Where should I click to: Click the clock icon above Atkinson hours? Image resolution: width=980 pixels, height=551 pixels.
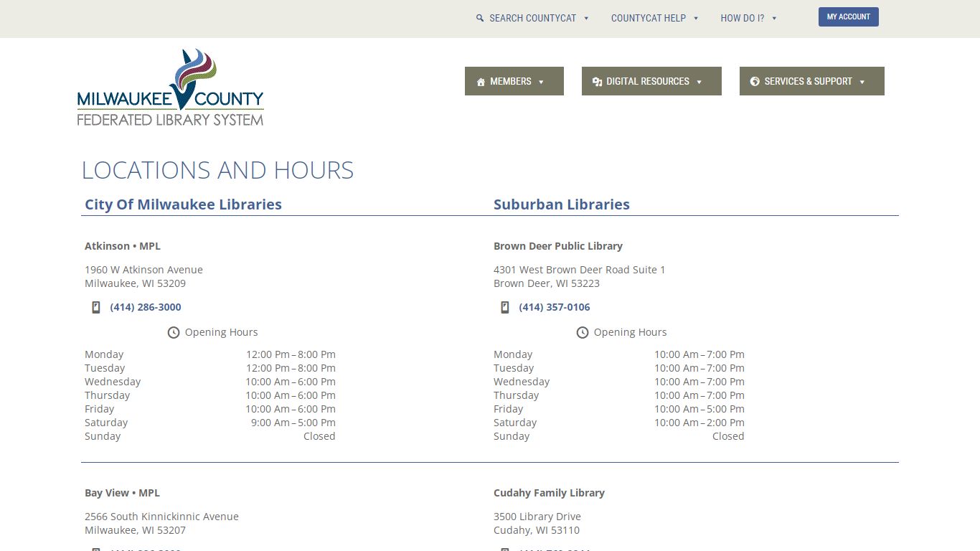coord(174,332)
